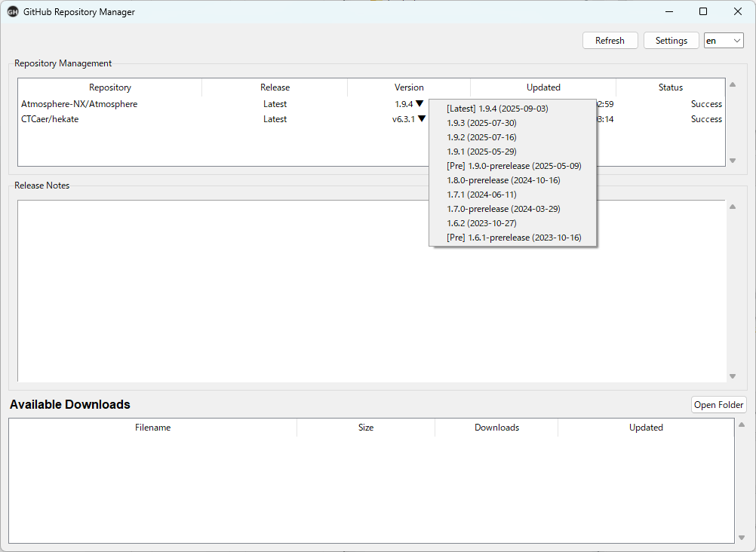This screenshot has width=756, height=552.
Task: Pick version 1.9.1 (2025-05-29)
Action: pos(512,152)
